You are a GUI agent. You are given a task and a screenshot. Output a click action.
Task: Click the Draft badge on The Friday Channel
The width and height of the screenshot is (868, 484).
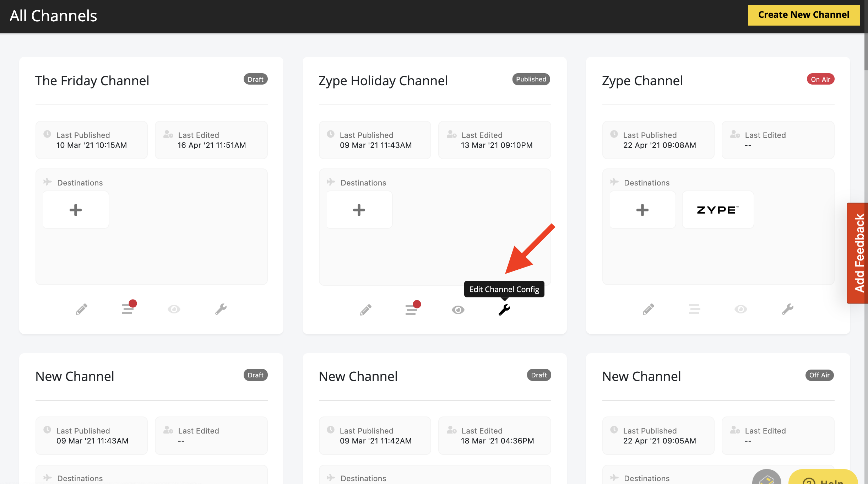256,79
